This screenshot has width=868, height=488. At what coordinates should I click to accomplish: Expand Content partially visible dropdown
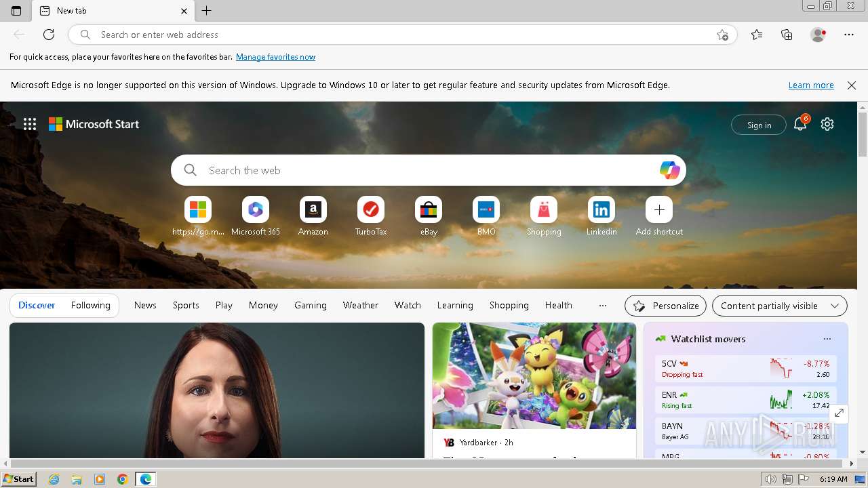[x=780, y=306]
